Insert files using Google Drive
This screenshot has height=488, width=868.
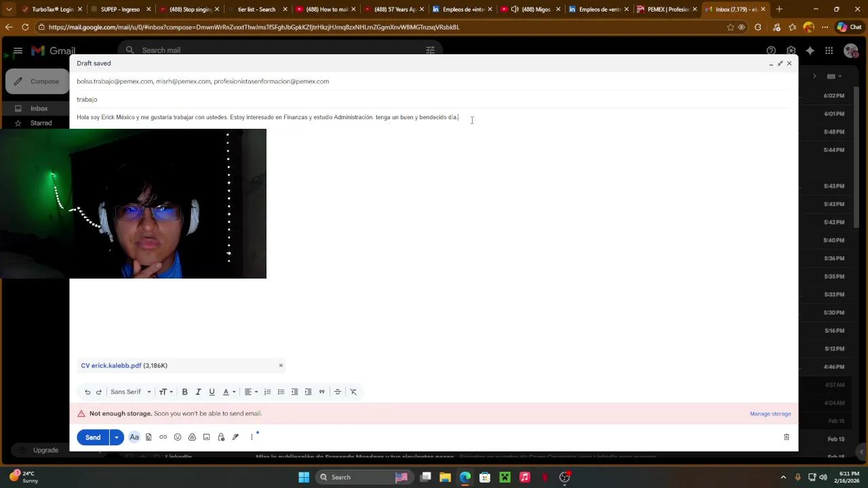coord(192,437)
